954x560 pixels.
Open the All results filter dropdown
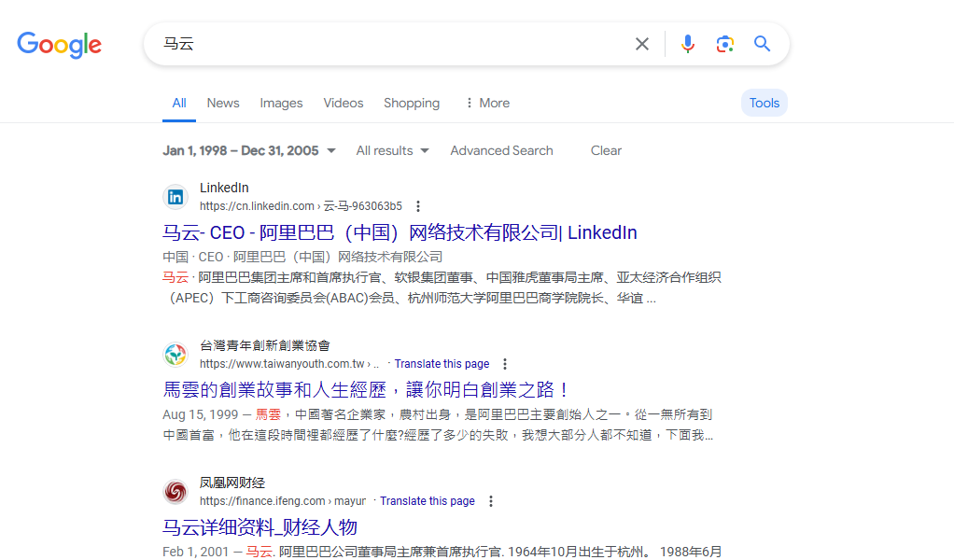coord(392,151)
